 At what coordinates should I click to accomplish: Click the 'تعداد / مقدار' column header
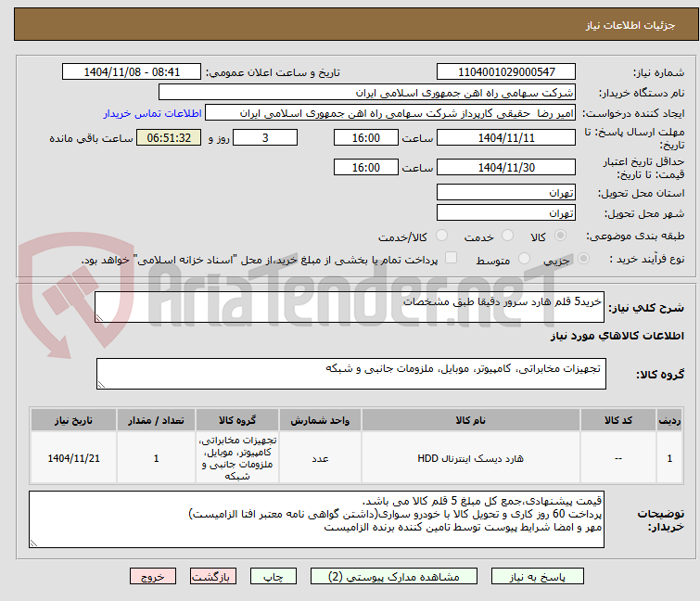click(156, 420)
